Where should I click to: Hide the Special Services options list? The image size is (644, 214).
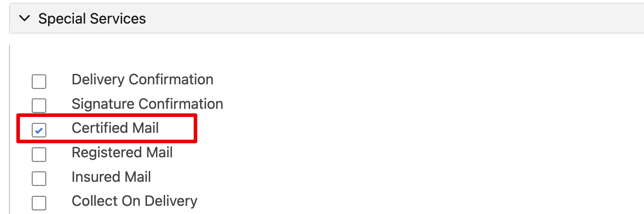[x=25, y=19]
